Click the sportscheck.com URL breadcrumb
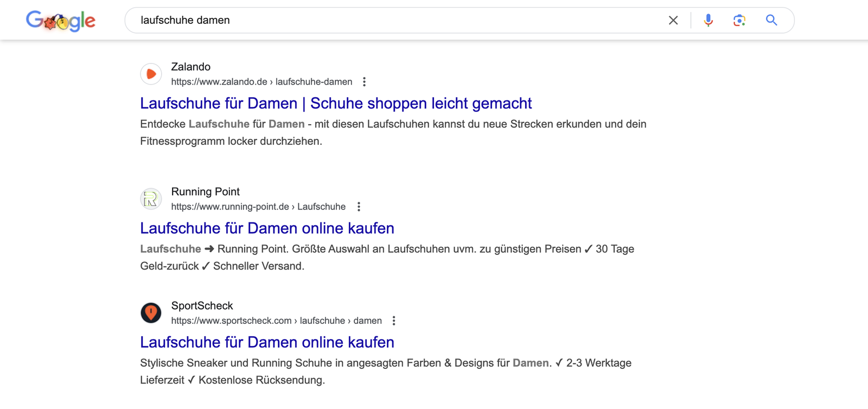 pos(277,321)
